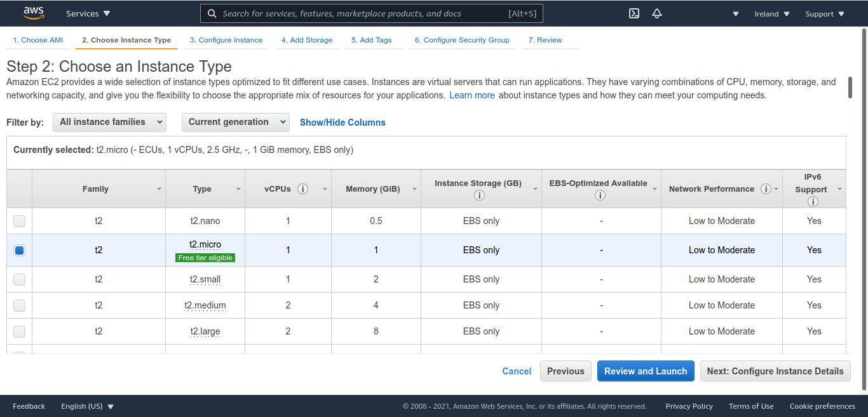Show info for EBS-Optimized Available column
The height and width of the screenshot is (417, 868).
click(x=600, y=195)
